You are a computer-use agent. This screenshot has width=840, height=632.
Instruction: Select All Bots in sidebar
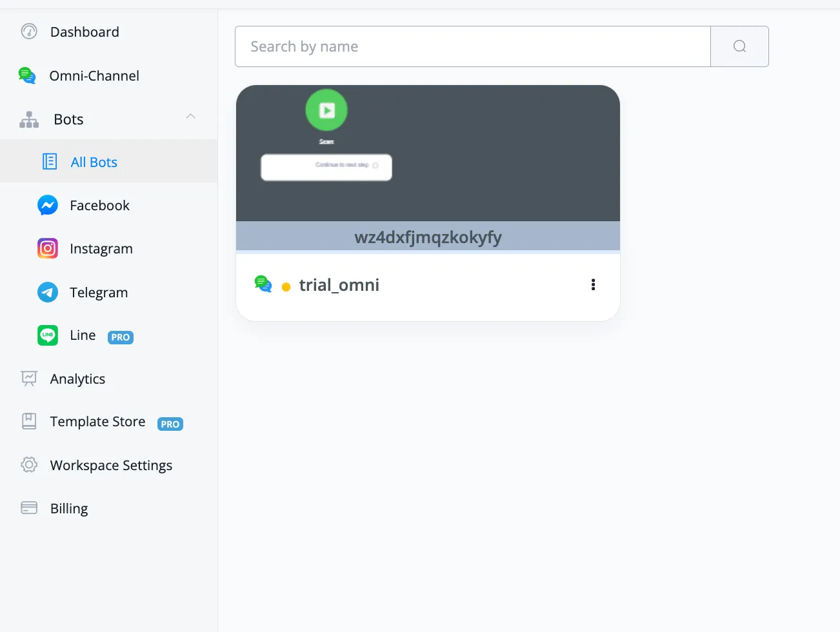tap(108, 161)
